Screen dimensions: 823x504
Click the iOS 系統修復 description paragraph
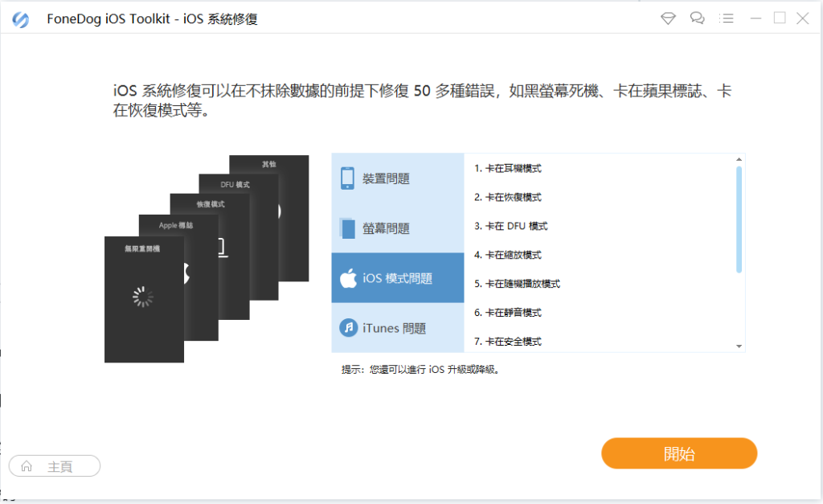click(x=422, y=100)
